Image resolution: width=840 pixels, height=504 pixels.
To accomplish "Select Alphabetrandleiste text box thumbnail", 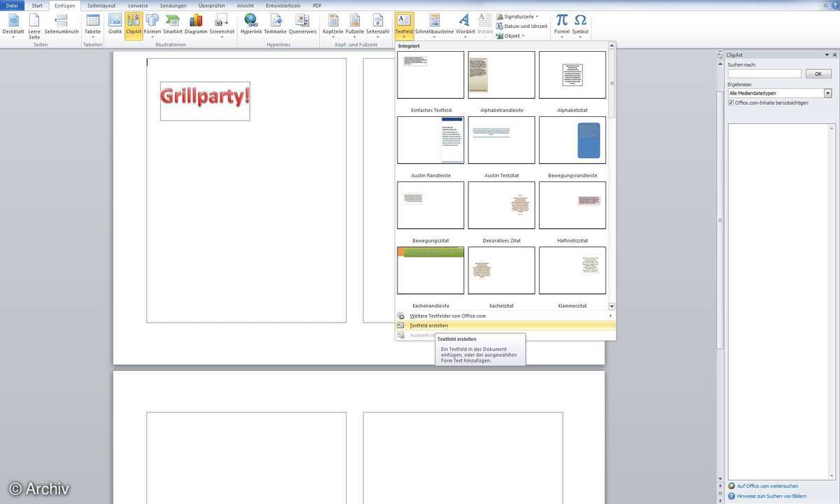I will [x=501, y=75].
